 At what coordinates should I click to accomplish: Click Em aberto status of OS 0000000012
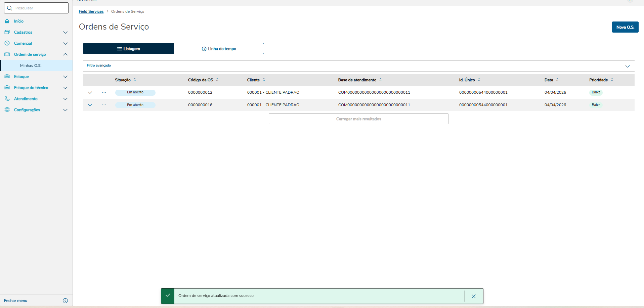135,92
